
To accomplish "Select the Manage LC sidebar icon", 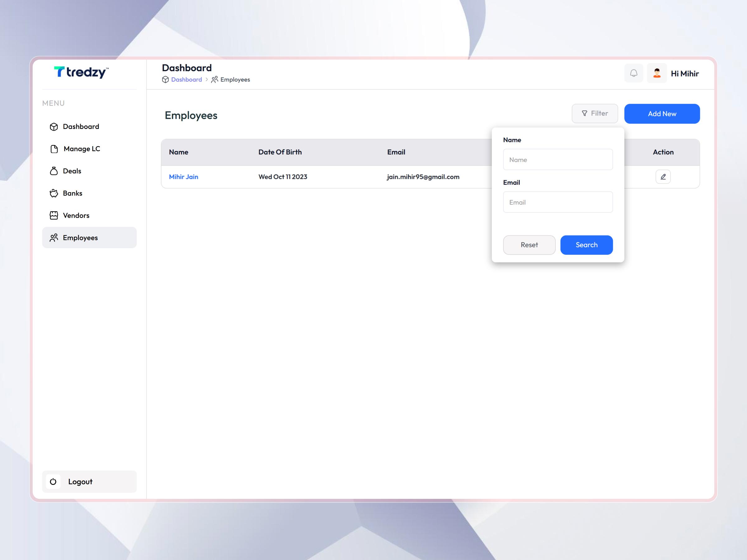I will point(54,148).
